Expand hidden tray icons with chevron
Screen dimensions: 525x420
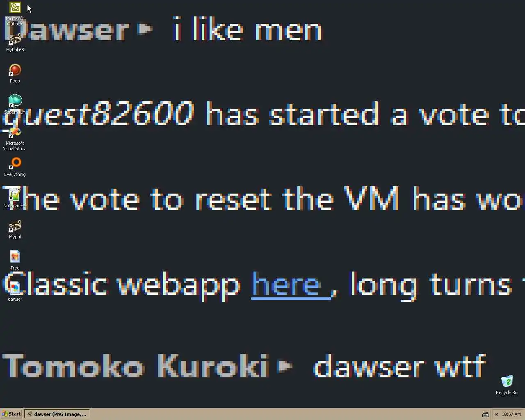pos(496,414)
